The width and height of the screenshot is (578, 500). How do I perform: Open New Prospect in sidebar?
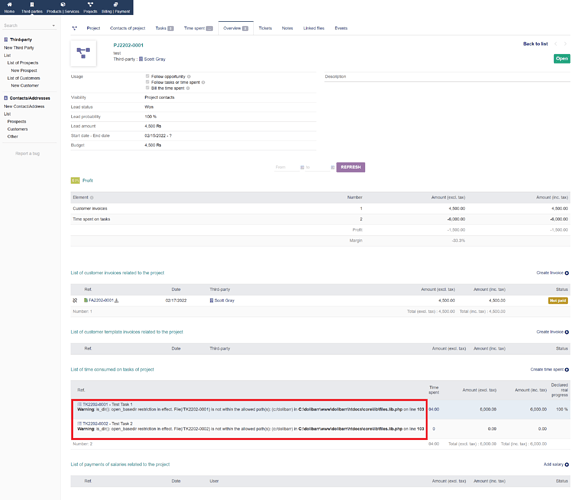(24, 70)
